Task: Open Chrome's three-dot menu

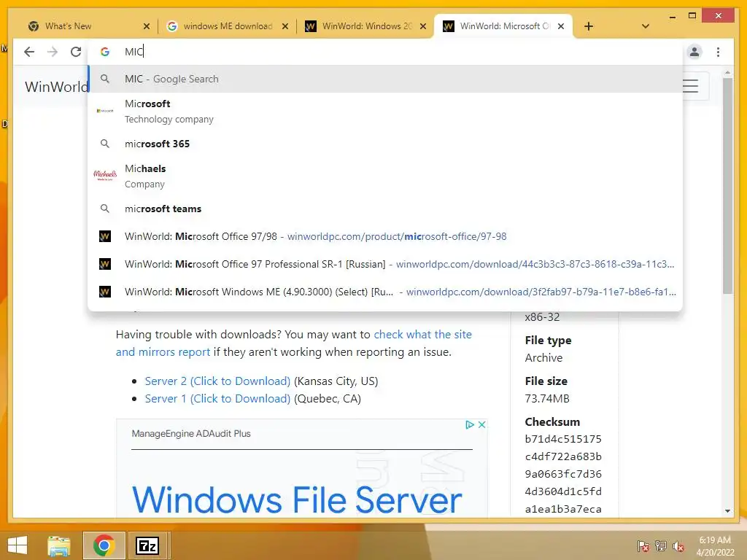Action: (718, 52)
